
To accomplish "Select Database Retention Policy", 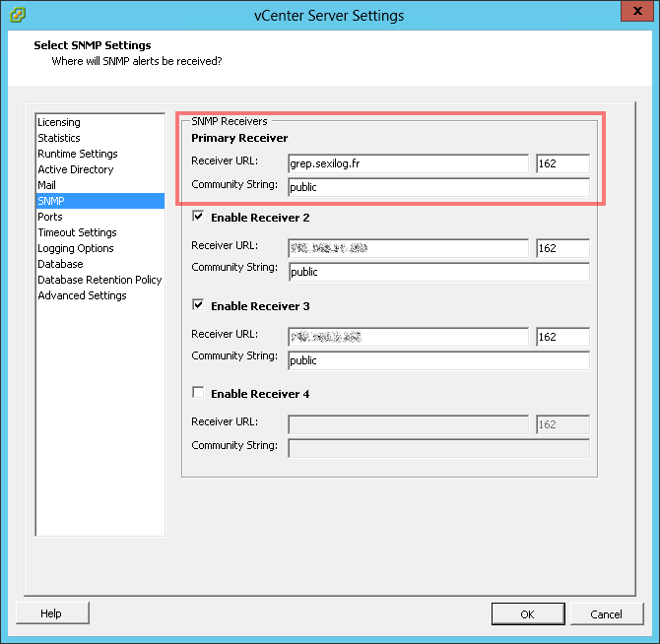I will click(99, 280).
